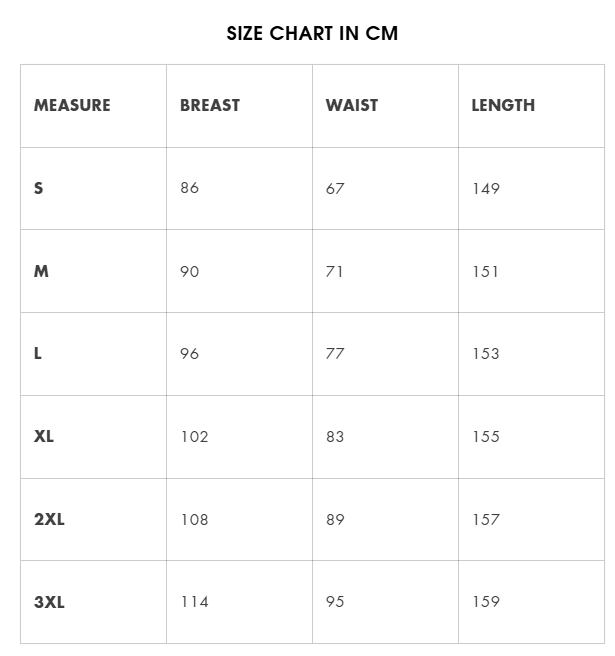The image size is (615, 656).
Task: Select length value 149 for size S
Action: 486,188
